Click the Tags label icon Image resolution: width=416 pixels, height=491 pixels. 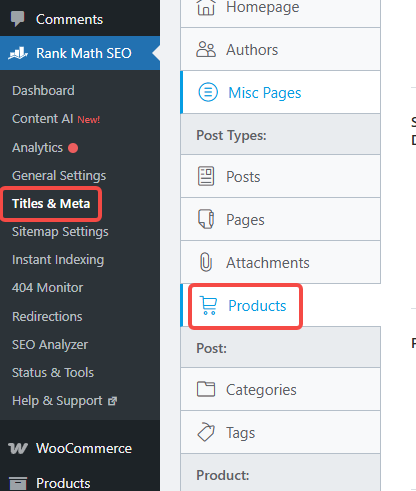(206, 432)
